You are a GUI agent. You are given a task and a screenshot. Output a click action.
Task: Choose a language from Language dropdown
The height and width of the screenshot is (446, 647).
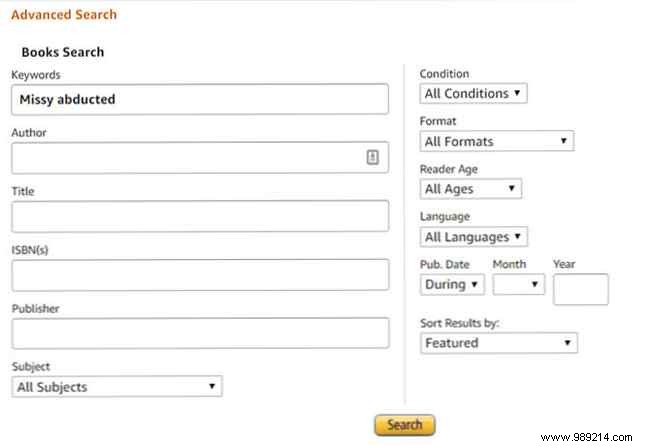click(x=473, y=237)
